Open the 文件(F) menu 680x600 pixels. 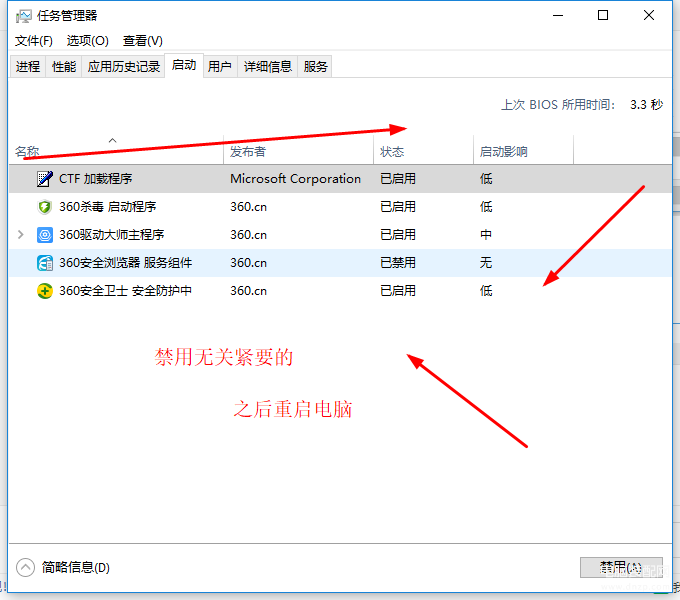[x=34, y=41]
